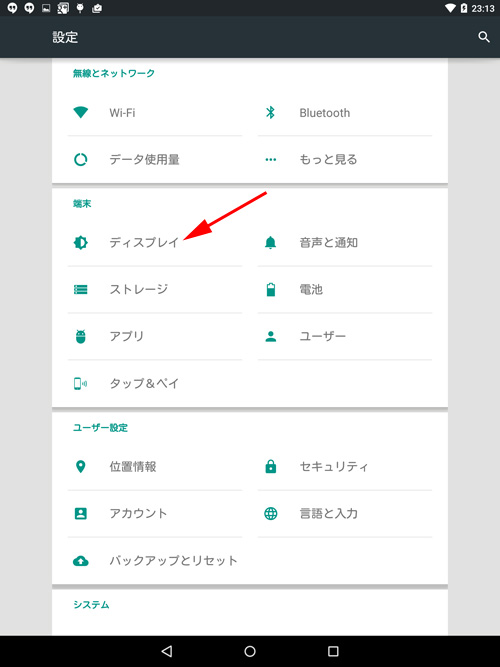This screenshot has width=500, height=667.
Task: Tap the battery icon beside 電池
Action: coord(271,289)
